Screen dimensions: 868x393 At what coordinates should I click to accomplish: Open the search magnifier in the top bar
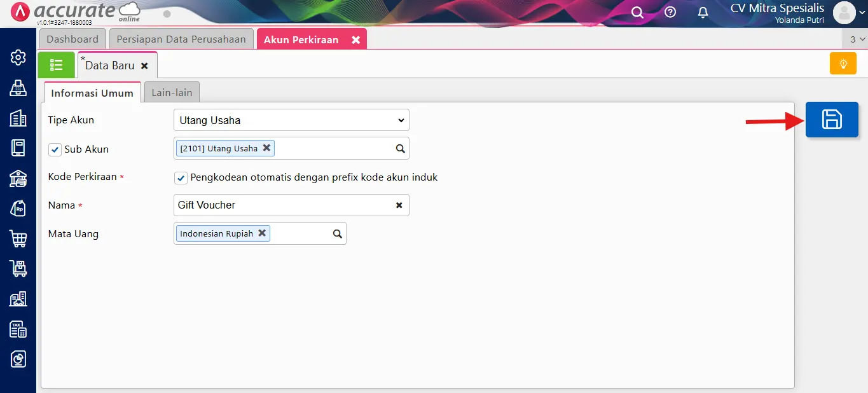637,12
